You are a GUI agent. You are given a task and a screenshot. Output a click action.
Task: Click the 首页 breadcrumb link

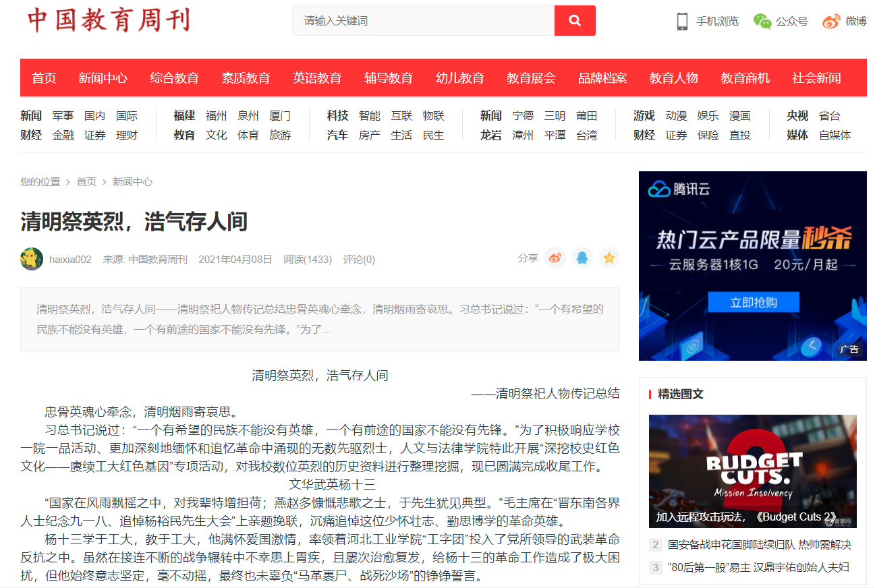pyautogui.click(x=86, y=182)
